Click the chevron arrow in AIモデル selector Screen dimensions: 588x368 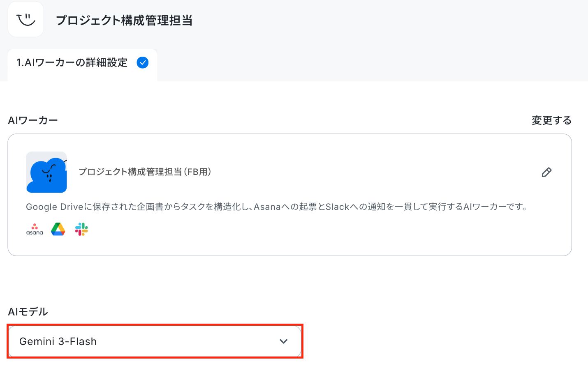(284, 341)
